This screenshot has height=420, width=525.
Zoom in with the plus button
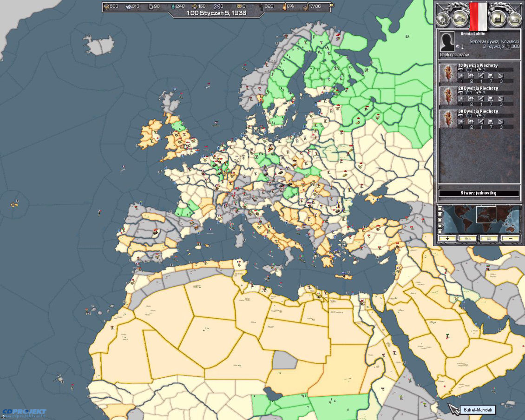(447, 238)
